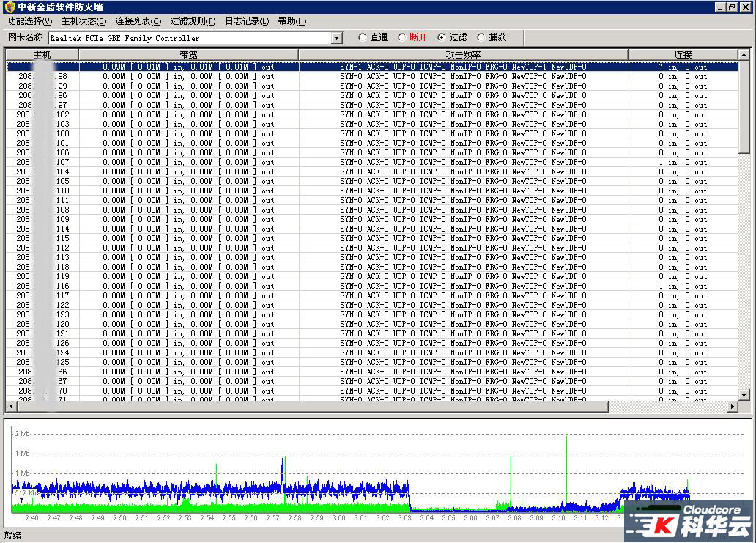
Task: Select the host row ending in 67
Action: 372,382
